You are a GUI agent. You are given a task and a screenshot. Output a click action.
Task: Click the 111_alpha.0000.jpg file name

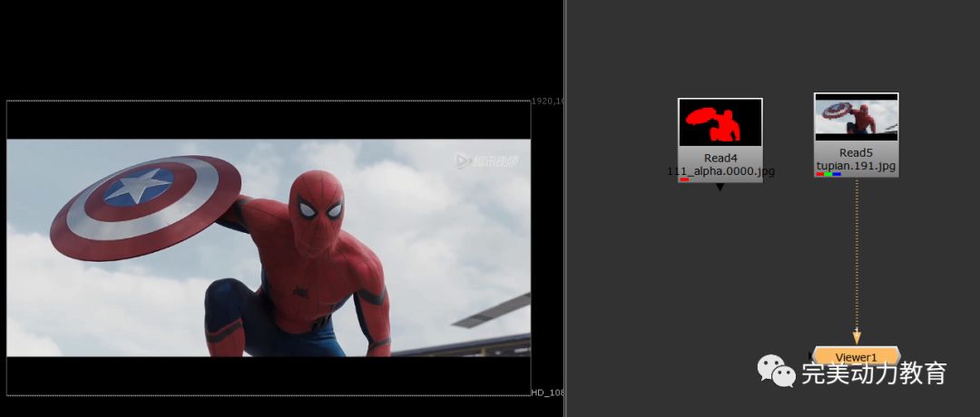[720, 170]
